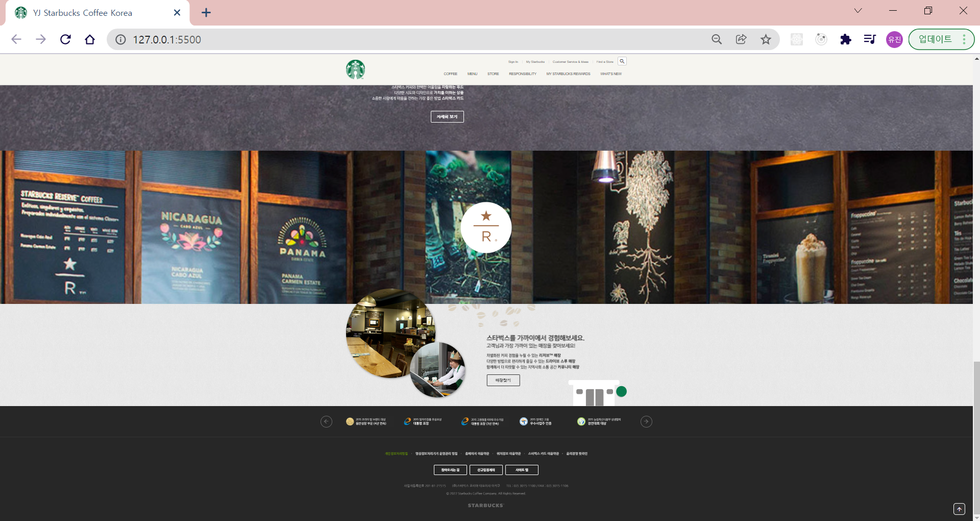Screen dimensions: 980x521
Task: Click 홈페이지 이용약관 footer link
Action: pos(477,454)
